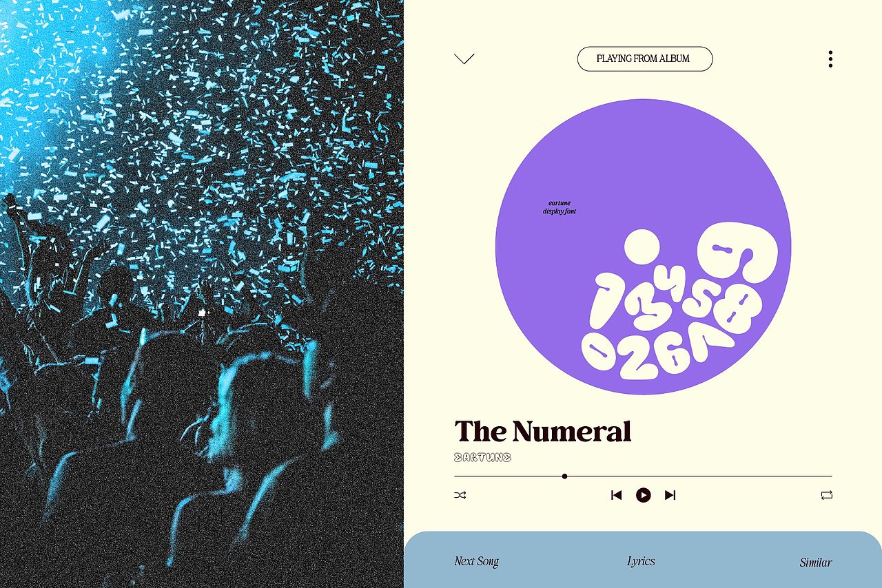
Task: Click the white dot on the album cover
Action: click(x=642, y=248)
